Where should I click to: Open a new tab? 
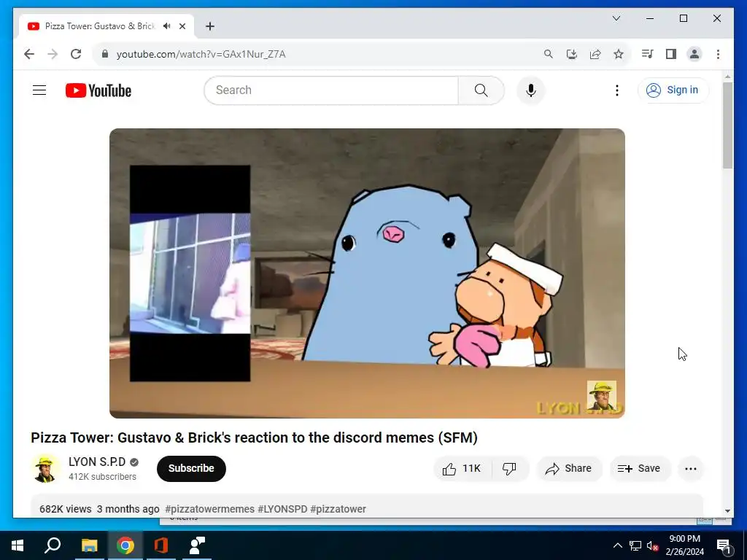[x=210, y=26]
